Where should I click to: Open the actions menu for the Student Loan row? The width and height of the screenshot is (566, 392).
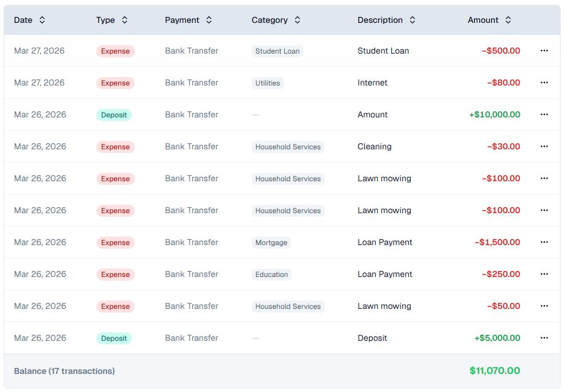click(x=544, y=51)
